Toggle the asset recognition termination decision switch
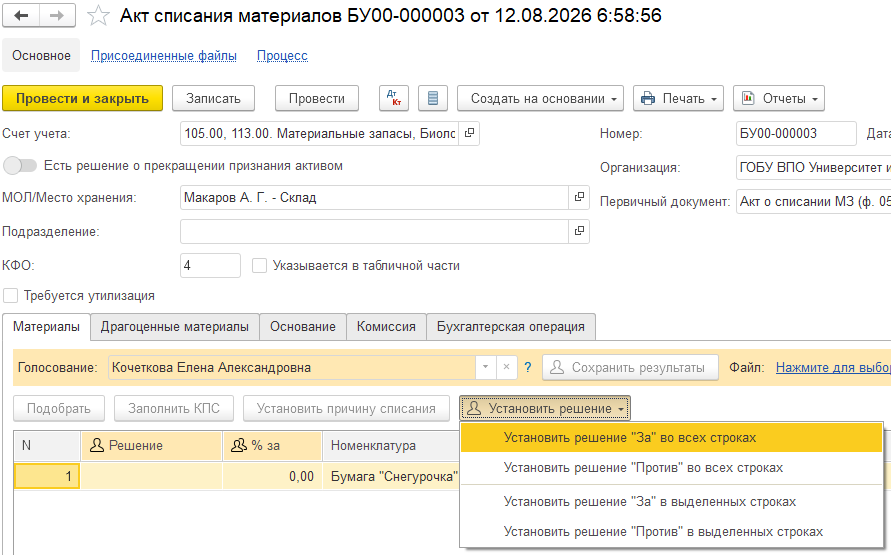The width and height of the screenshot is (891, 555). click(20, 166)
